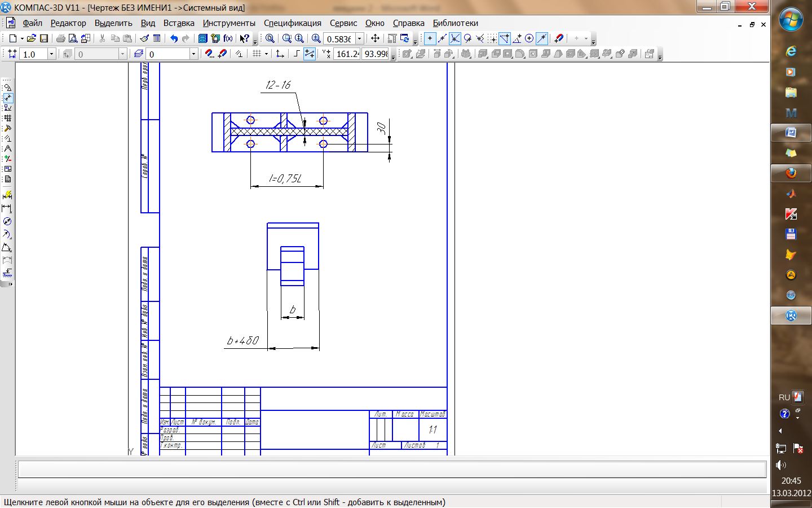Click the Save document icon
This screenshot has width=812, height=508.
[44, 38]
